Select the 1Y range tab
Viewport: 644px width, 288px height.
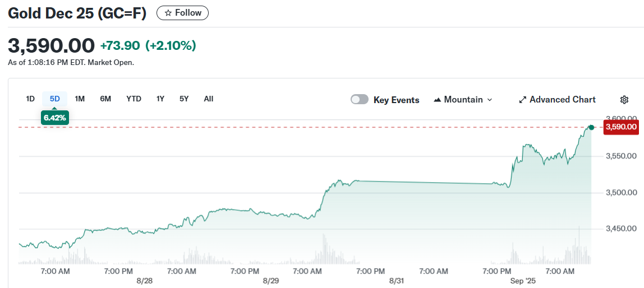160,99
